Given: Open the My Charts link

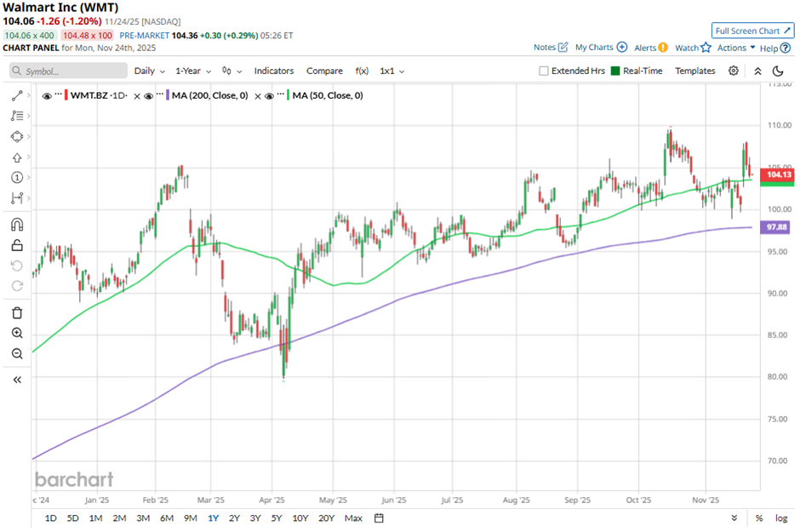Looking at the screenshot, I should 600,48.
